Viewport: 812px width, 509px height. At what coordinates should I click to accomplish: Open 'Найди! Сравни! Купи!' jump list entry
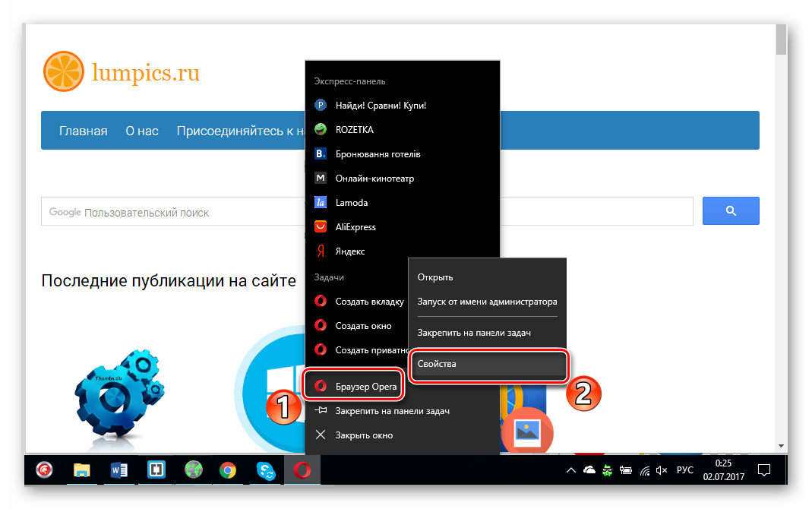point(403,105)
